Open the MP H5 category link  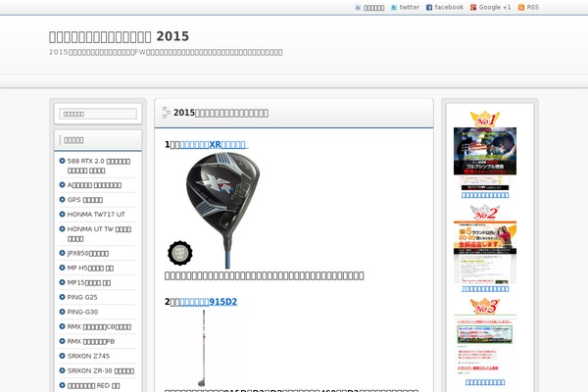90,268
